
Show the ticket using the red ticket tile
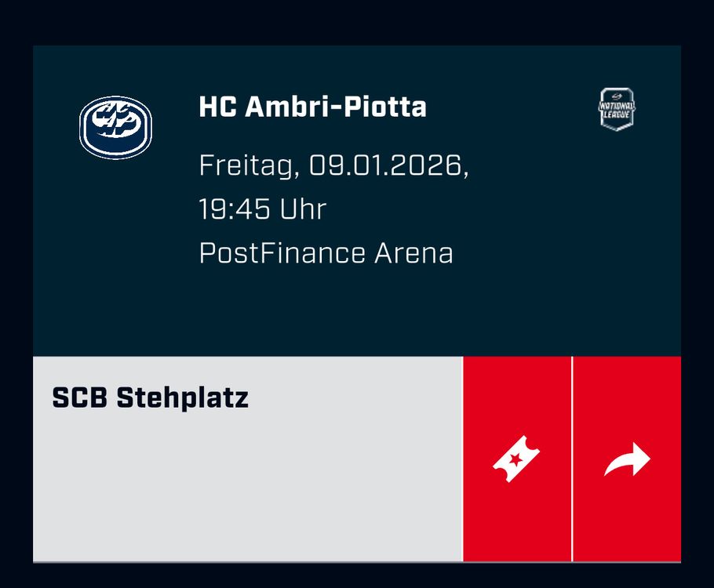coord(517,459)
